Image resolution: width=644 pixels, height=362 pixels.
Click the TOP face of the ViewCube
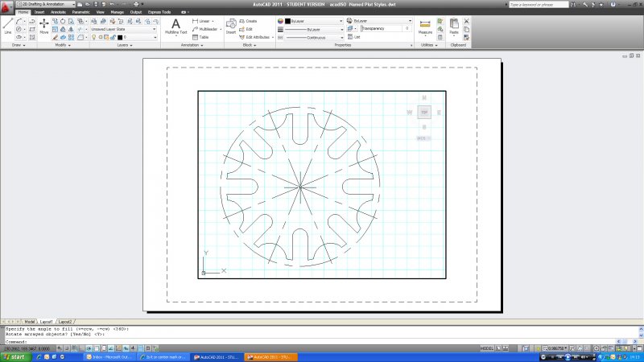pyautogui.click(x=424, y=113)
